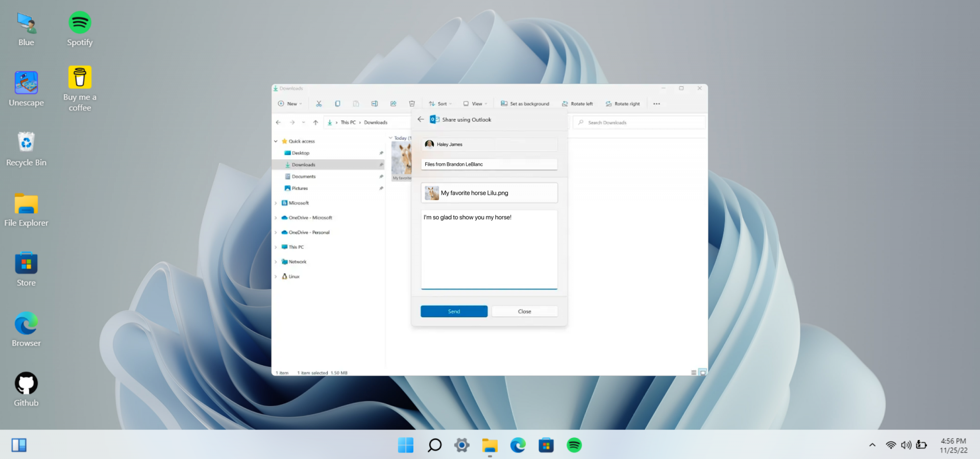
Task: Click the subject field Files from Brandon LeBlanc
Action: tap(489, 164)
